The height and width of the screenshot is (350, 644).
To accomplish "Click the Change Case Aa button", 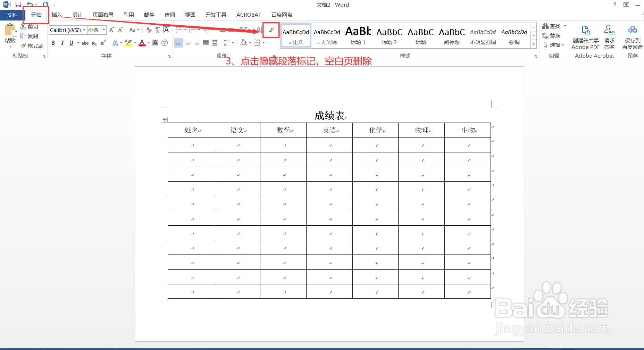I will 134,30.
